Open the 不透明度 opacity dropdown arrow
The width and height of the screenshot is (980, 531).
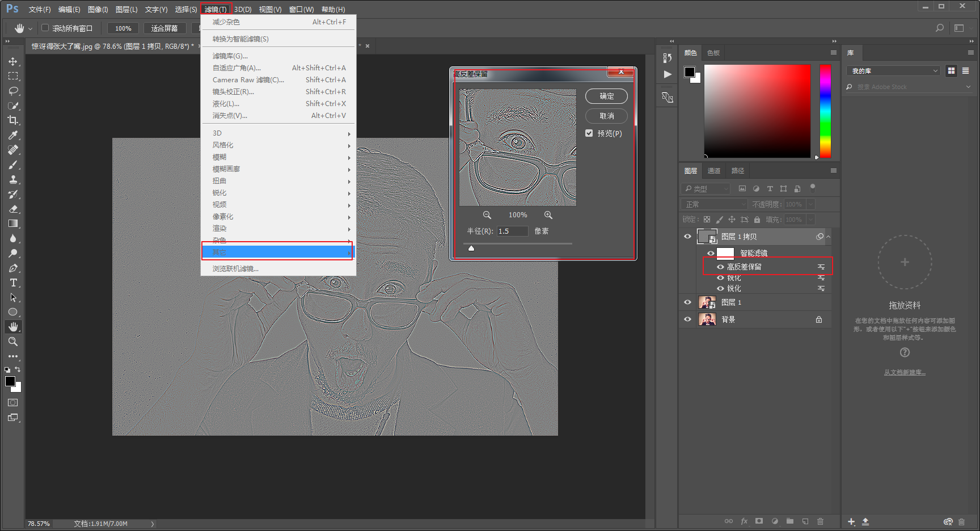(810, 204)
